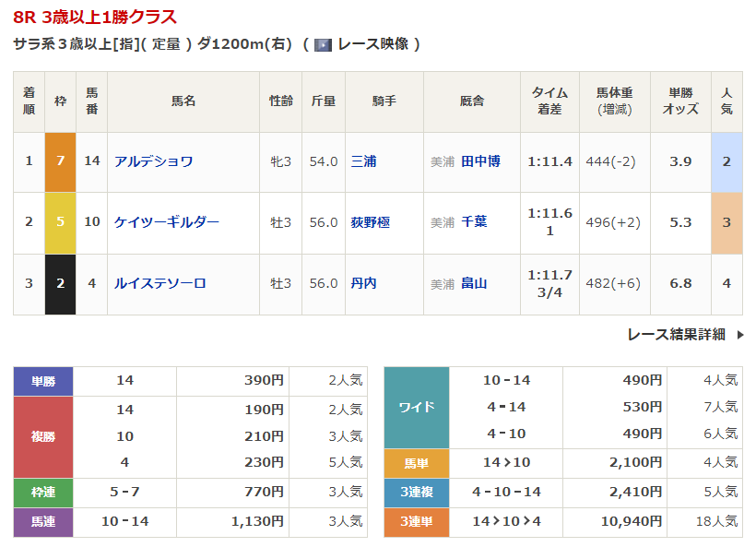Open trainer 田中博 page

tap(480, 161)
